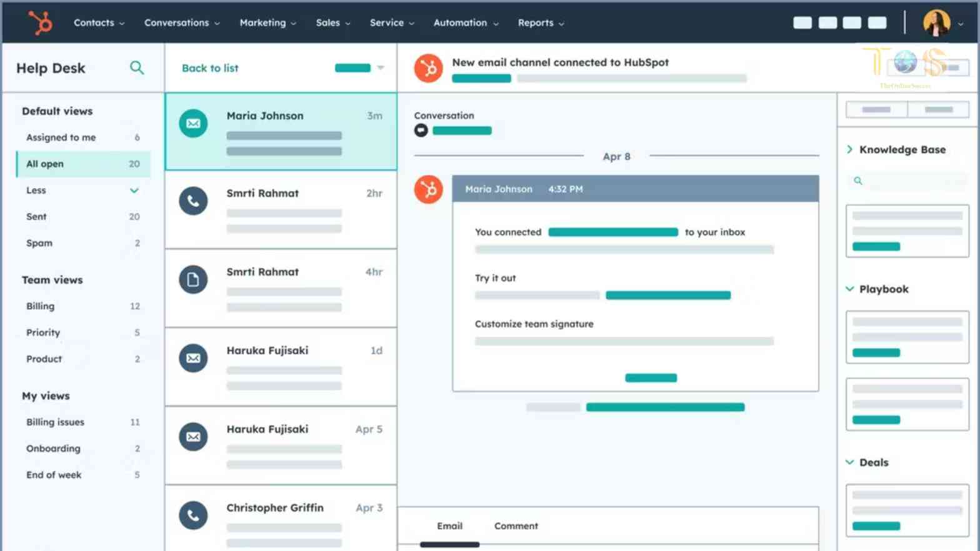Click HubSpot avatar next to Maria Johnson message
The width and height of the screenshot is (980, 551).
[x=429, y=189]
